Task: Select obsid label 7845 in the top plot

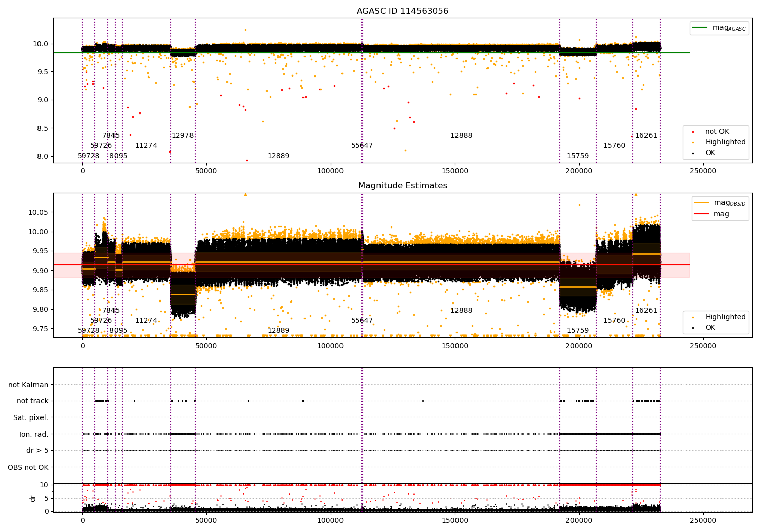Action: click(x=111, y=136)
